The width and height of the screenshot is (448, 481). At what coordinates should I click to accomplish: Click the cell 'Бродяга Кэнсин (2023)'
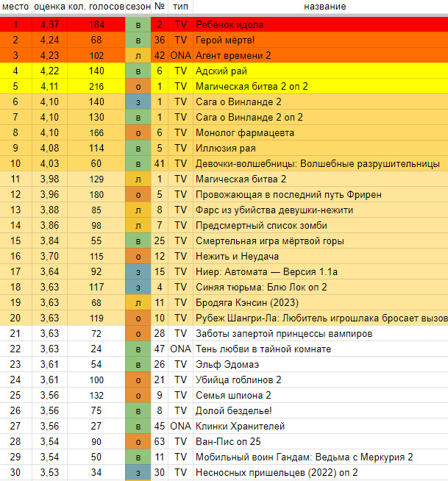320,302
